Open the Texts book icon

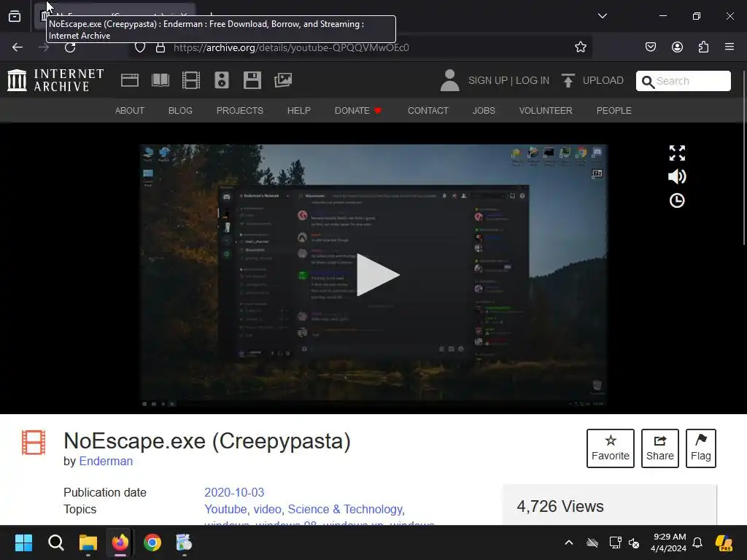tap(160, 80)
